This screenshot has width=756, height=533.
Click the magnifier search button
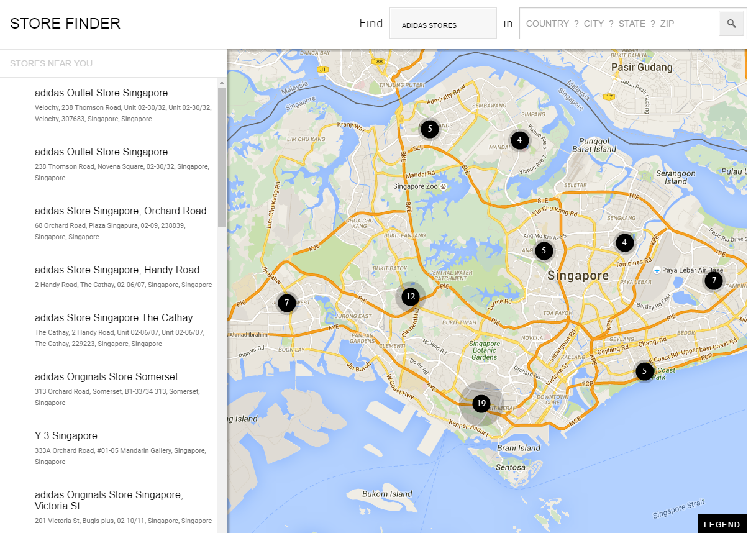(731, 24)
